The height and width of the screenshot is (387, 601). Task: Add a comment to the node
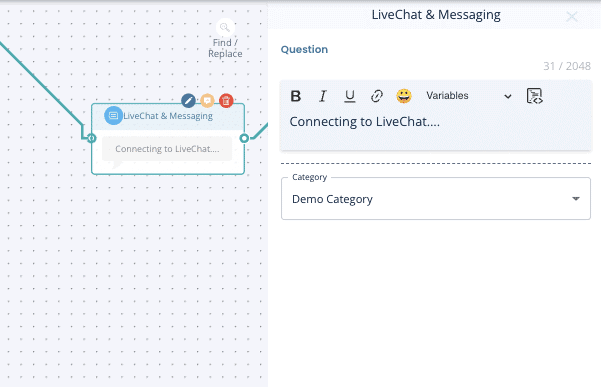tap(207, 101)
